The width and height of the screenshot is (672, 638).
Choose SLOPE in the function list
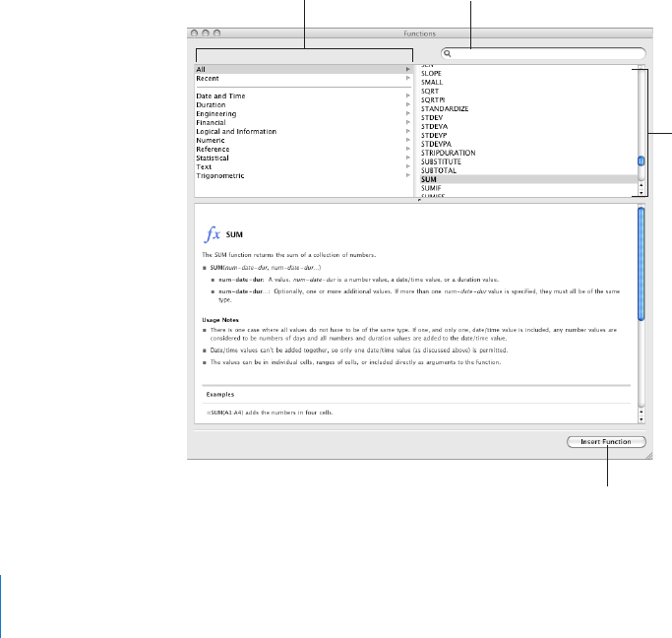(528, 73)
